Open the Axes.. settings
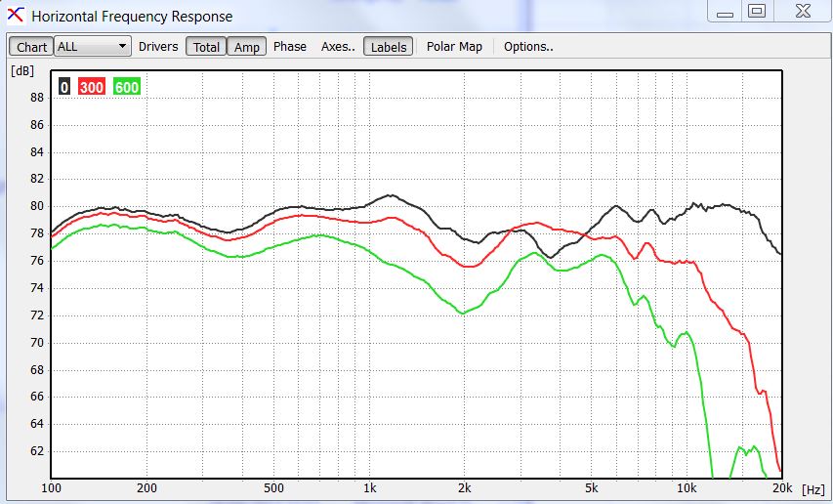The width and height of the screenshot is (833, 504). [338, 47]
